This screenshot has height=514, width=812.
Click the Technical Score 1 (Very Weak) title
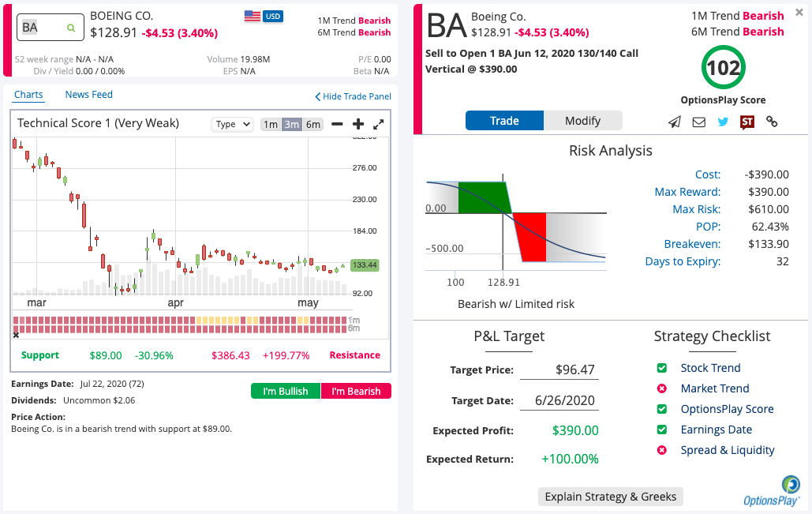pyautogui.click(x=98, y=123)
